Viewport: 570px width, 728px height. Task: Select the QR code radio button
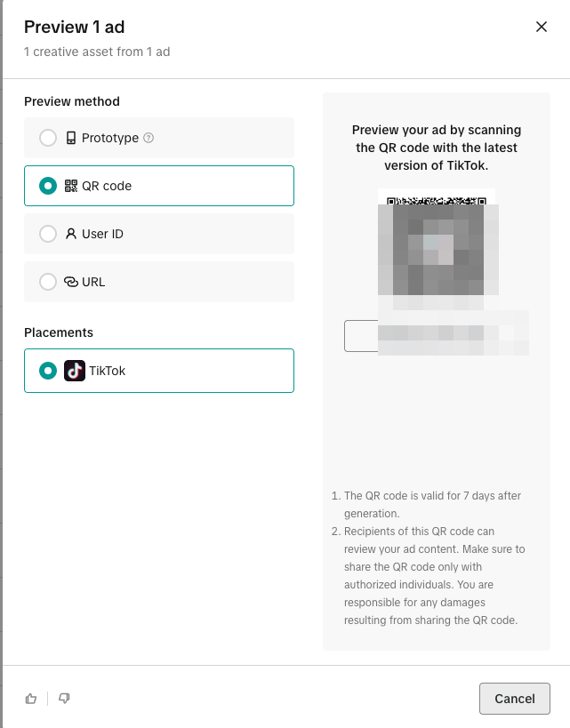(x=48, y=186)
